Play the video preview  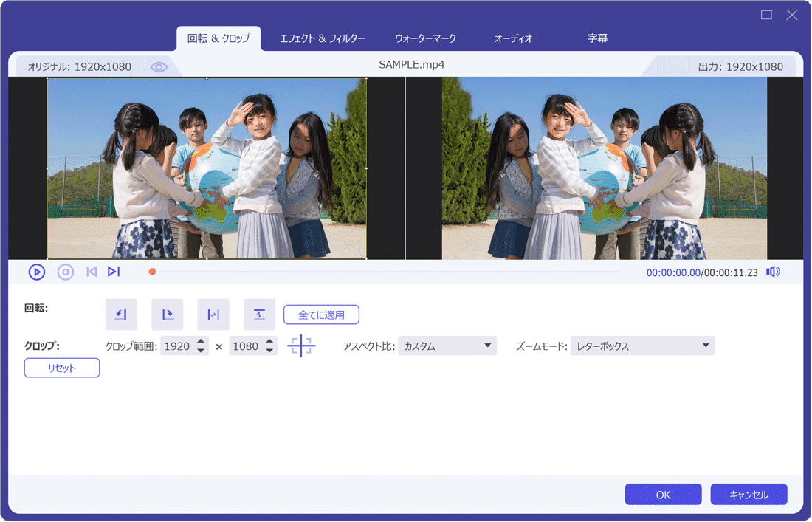click(x=37, y=272)
